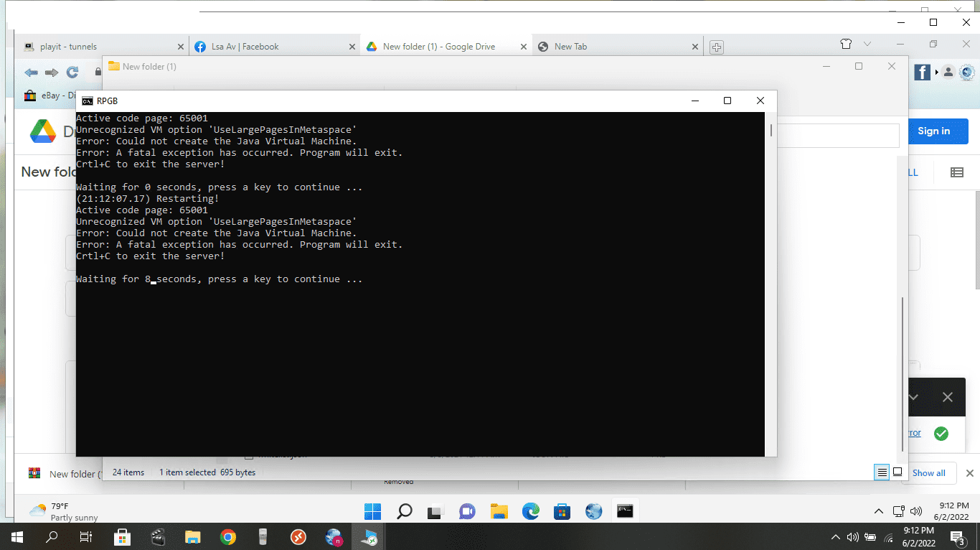Reload the browser page
The image size is (980, 550).
[72, 73]
